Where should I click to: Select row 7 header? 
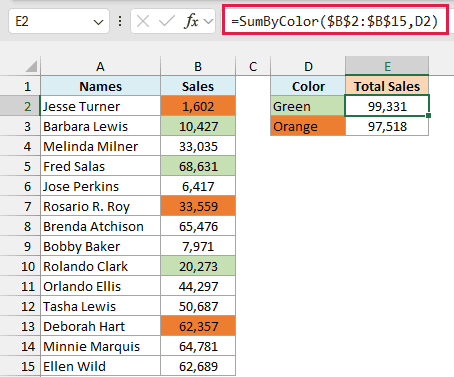pos(20,206)
